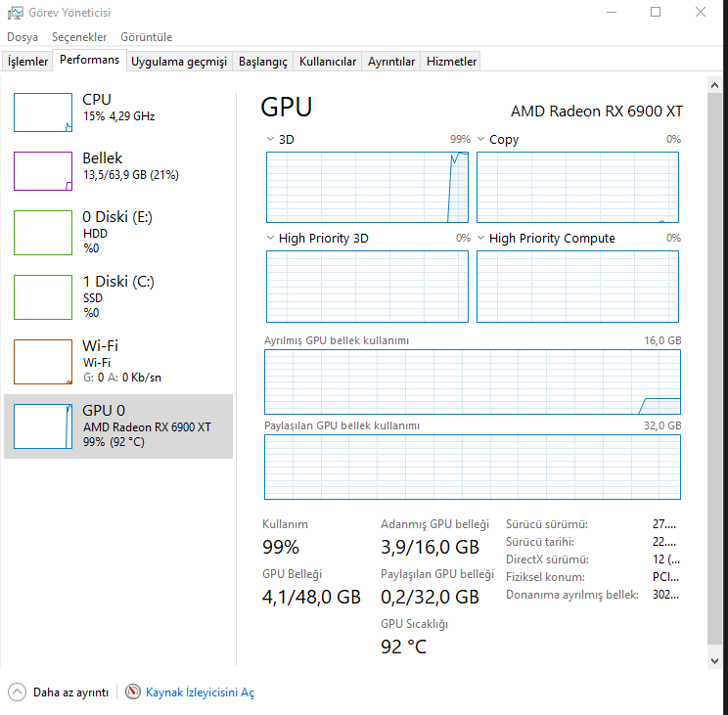The image size is (728, 715).
Task: Click the AMD Radeon RX 6900 XT header text
Action: coord(597,112)
